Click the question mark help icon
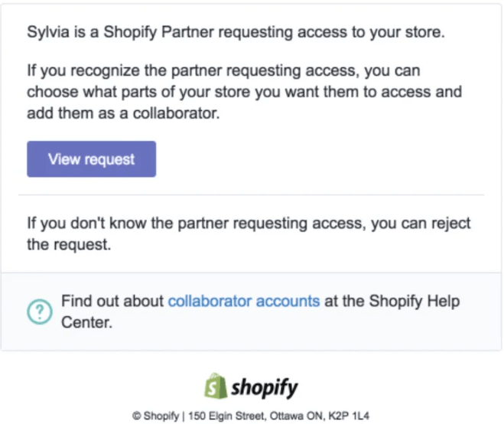 coord(40,311)
